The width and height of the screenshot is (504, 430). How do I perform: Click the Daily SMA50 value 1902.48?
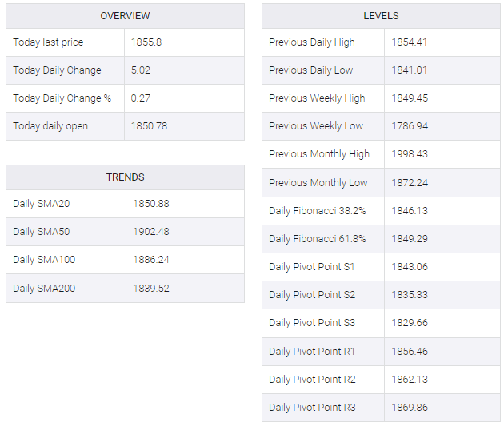click(151, 232)
